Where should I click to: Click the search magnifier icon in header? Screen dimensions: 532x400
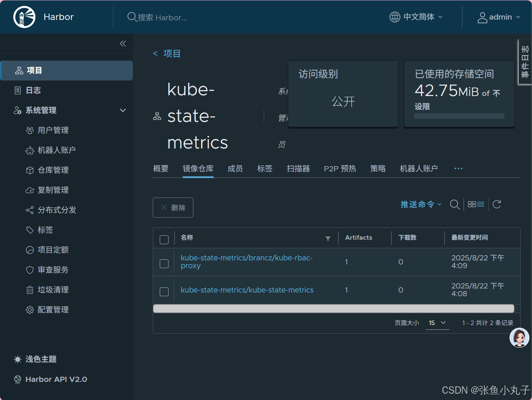click(x=132, y=17)
